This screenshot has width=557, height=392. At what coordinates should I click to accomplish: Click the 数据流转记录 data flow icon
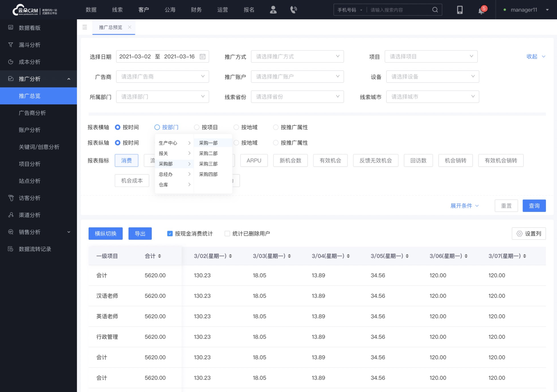pyautogui.click(x=11, y=249)
